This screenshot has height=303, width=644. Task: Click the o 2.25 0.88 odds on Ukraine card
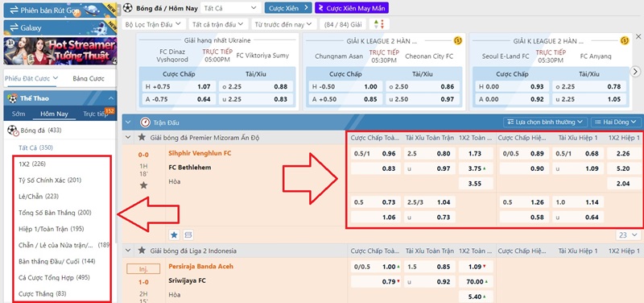coord(256,87)
